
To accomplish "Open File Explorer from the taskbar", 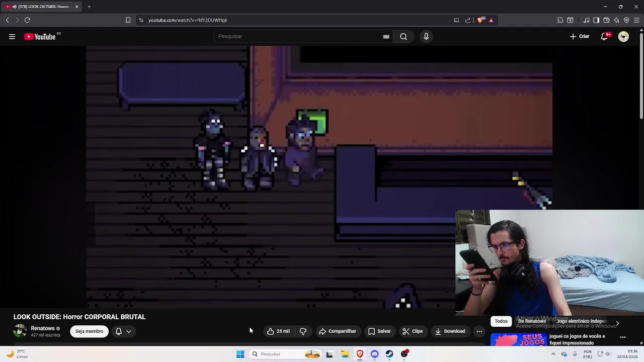I will [x=345, y=354].
